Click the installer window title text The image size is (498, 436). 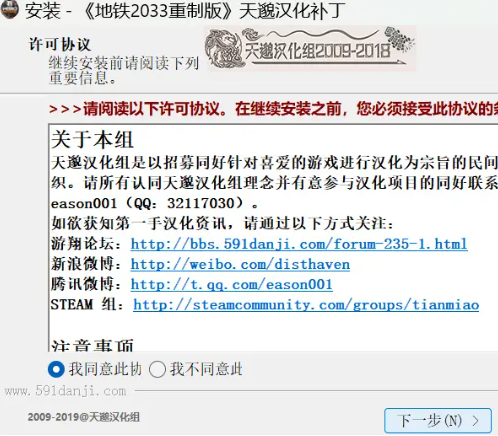(x=185, y=10)
